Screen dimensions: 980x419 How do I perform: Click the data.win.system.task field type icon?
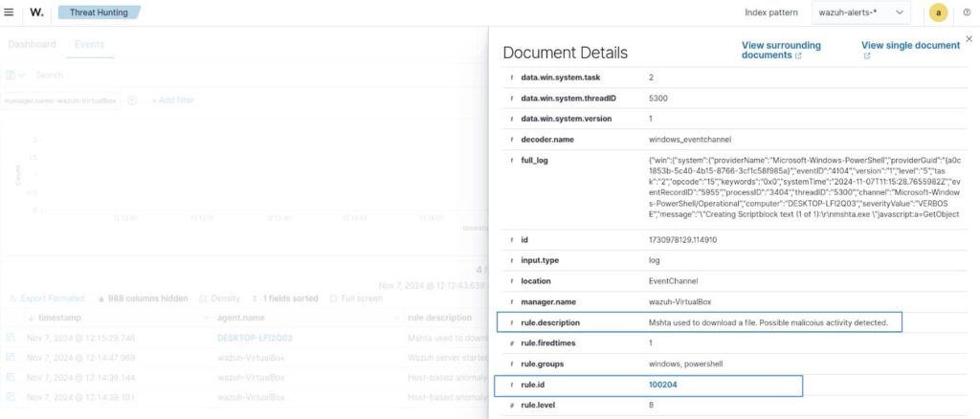511,77
